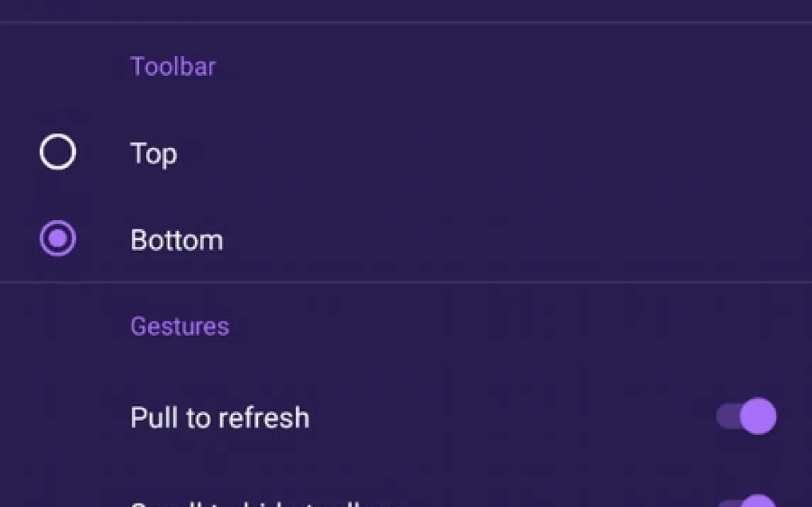Click the divider line above the Gestures header
812x507 pixels.
coord(406,283)
